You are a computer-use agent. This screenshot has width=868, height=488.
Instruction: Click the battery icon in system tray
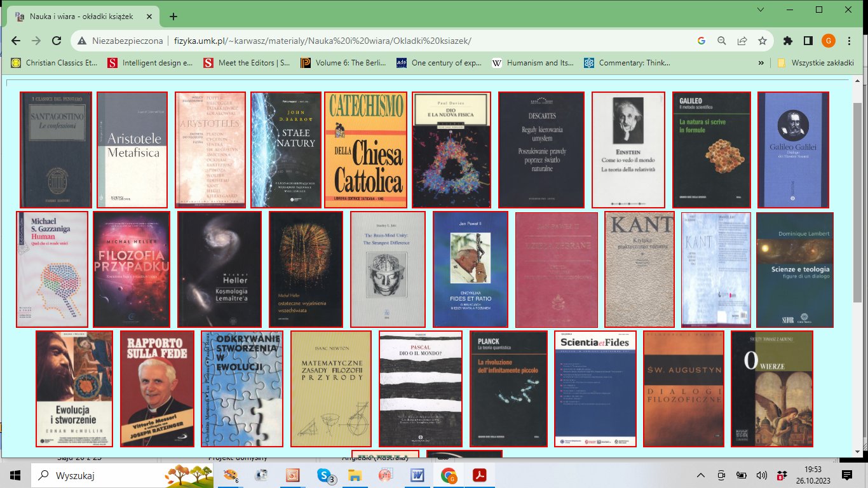[742, 475]
